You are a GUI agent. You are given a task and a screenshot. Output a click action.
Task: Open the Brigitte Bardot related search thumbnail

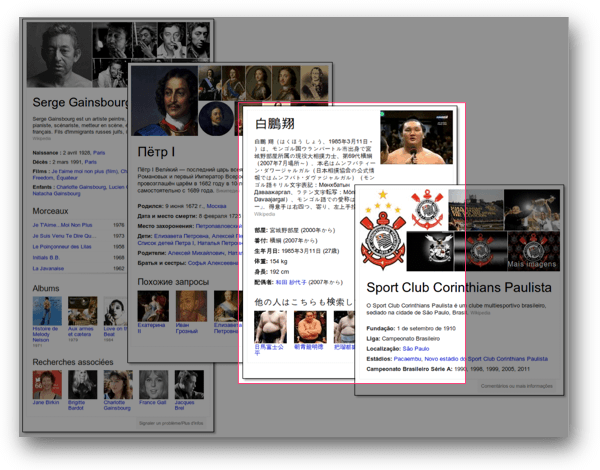[x=83, y=385]
